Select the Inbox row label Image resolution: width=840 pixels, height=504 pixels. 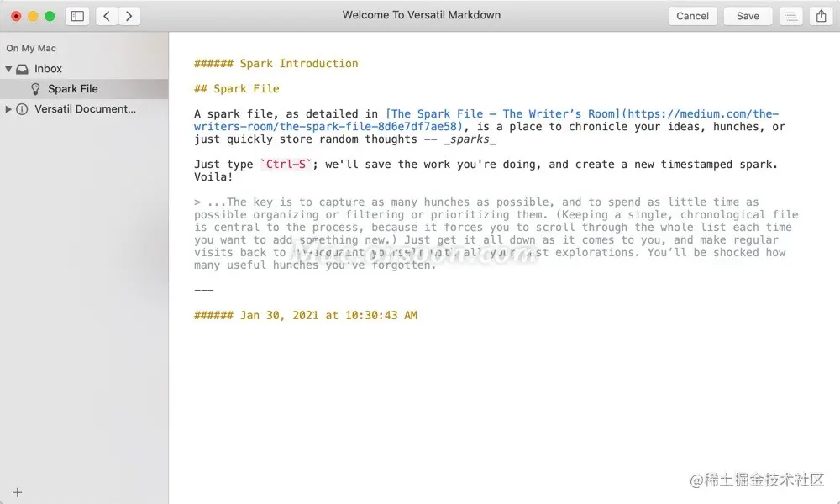48,69
